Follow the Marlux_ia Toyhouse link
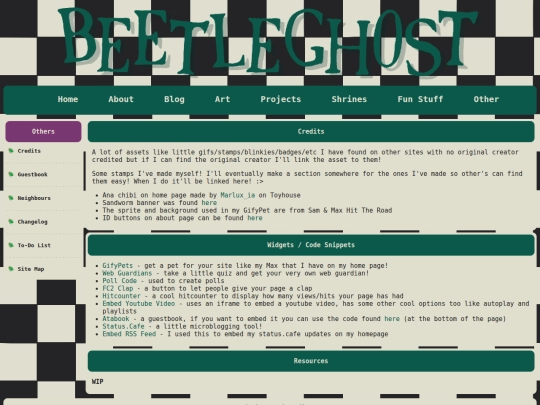540x405 pixels. pyautogui.click(x=238, y=195)
